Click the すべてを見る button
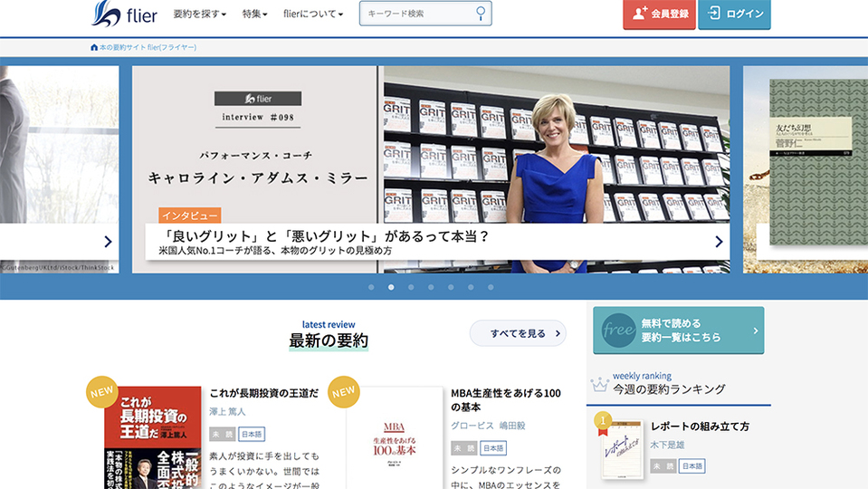868x489 pixels. [x=518, y=333]
